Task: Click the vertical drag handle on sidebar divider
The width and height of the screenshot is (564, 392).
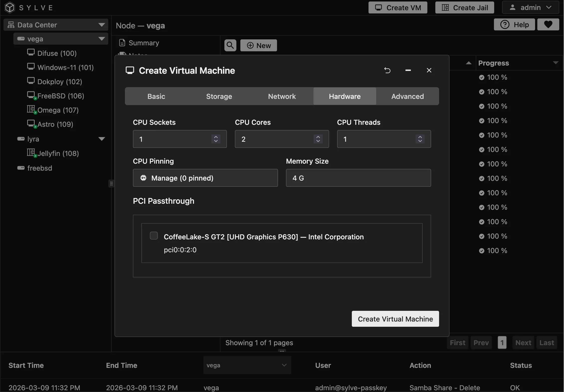Action: 111,184
